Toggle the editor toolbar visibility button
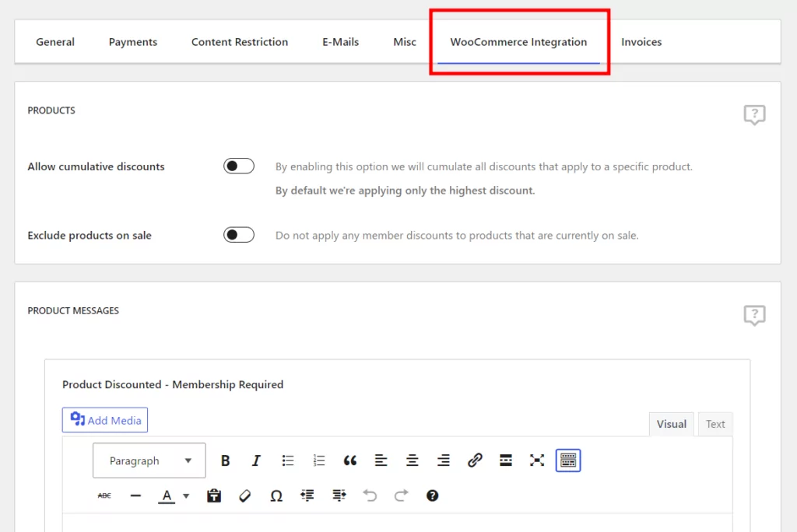Viewport: 797px width, 532px height. [x=568, y=460]
